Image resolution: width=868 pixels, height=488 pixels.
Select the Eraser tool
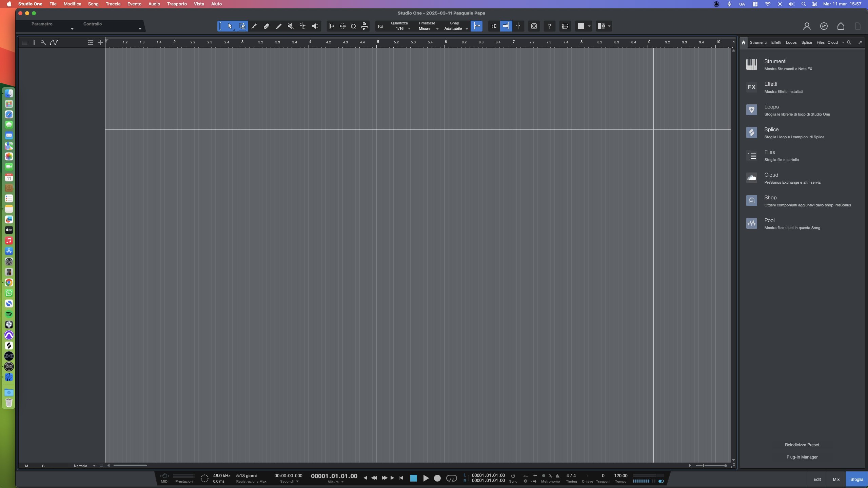267,26
